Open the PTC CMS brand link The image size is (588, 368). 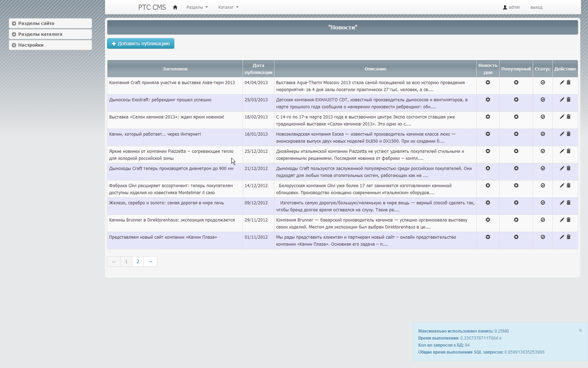pyautogui.click(x=152, y=7)
